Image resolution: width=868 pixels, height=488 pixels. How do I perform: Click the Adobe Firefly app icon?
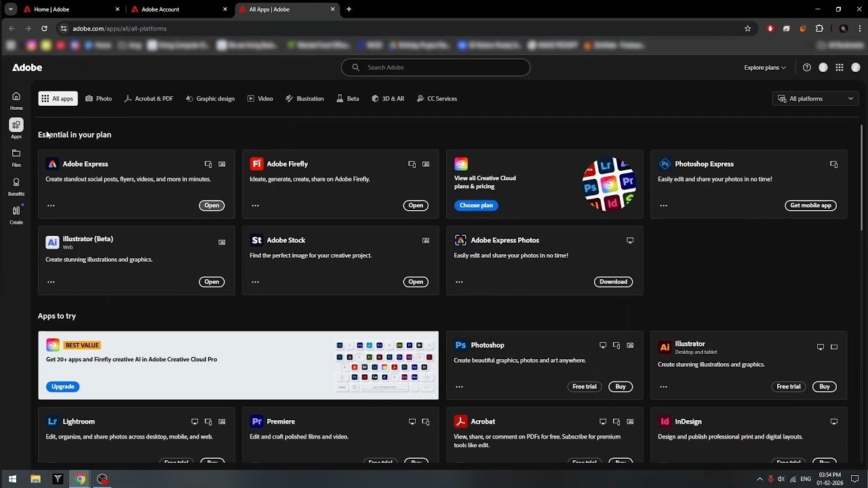click(256, 164)
